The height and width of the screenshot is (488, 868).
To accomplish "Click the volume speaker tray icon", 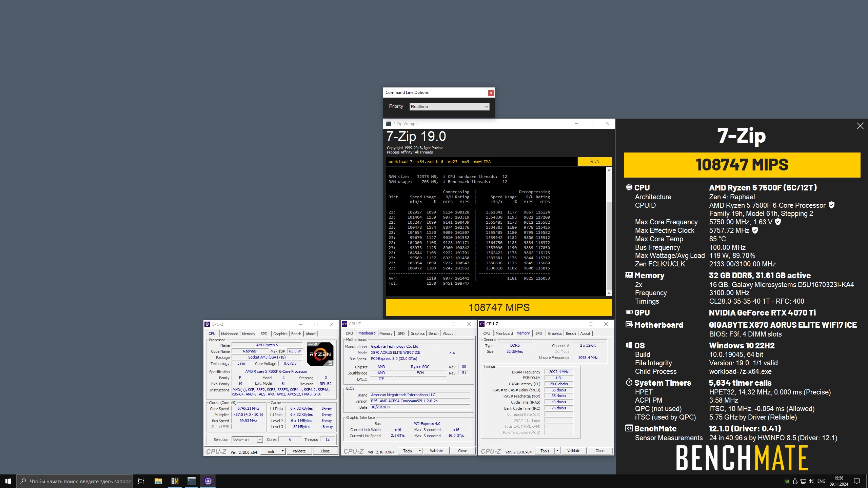I will point(811,481).
